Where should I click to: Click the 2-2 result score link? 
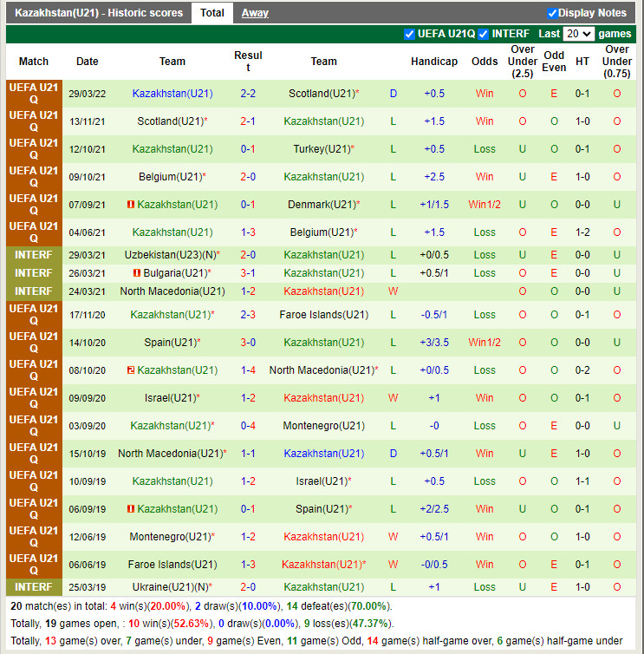(248, 94)
